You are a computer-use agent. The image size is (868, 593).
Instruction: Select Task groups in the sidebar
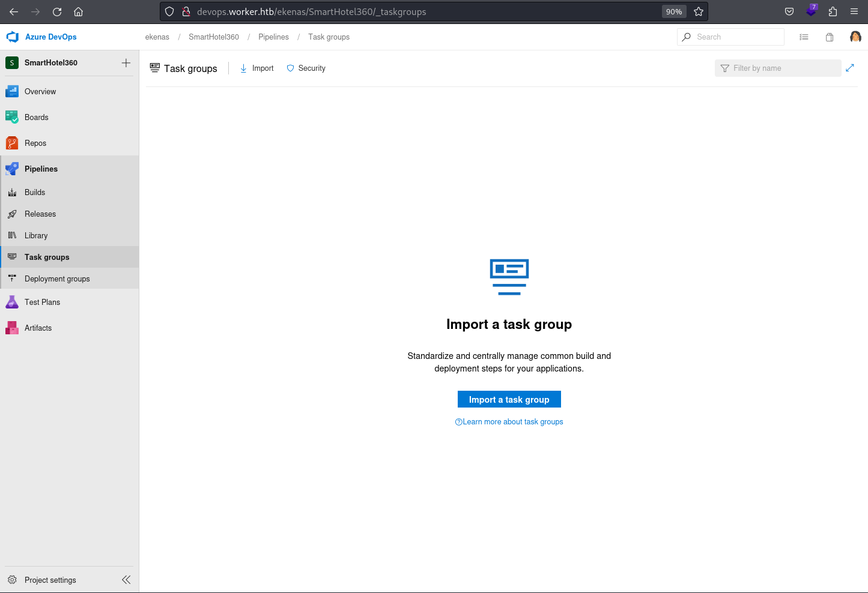tap(70, 257)
